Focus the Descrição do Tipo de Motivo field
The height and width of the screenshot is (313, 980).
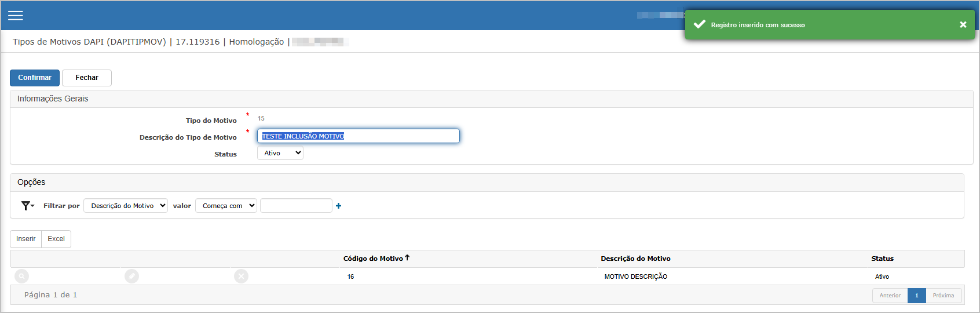[x=358, y=136]
